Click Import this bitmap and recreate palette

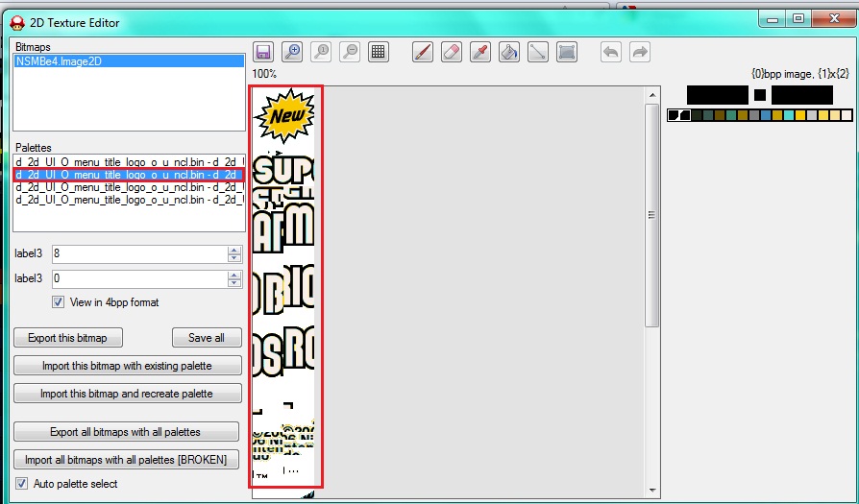coord(128,394)
